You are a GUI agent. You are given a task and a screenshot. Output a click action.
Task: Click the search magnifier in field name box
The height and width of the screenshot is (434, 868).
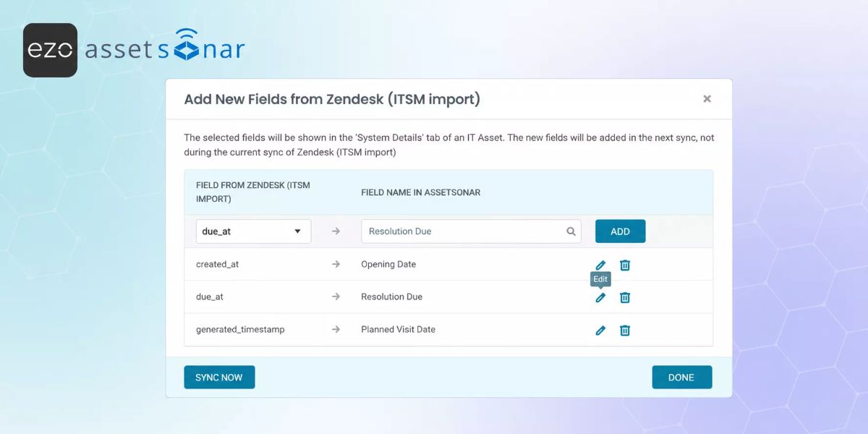click(571, 231)
